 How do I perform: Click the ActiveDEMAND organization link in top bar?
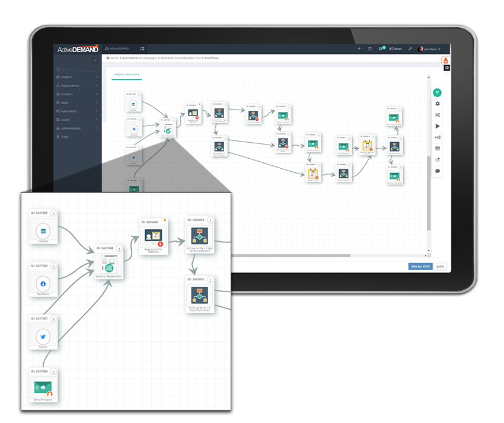point(117,49)
